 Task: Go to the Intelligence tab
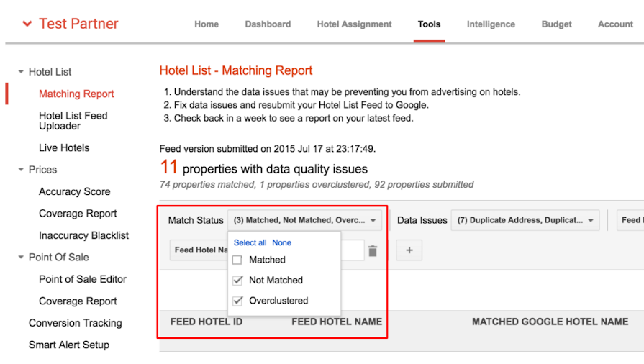point(491,24)
